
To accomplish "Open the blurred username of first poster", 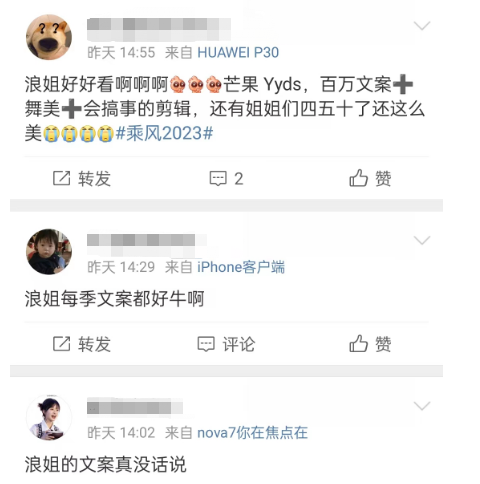I will (159, 29).
